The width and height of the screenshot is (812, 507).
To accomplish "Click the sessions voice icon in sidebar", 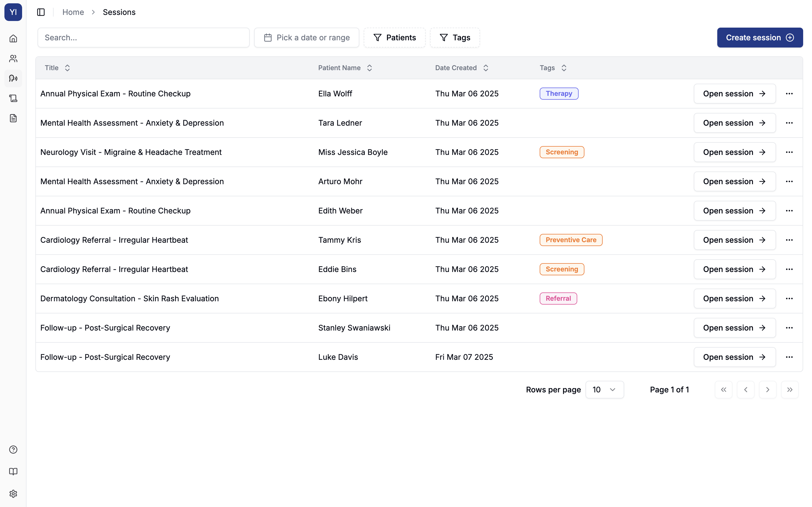I will 13,78.
